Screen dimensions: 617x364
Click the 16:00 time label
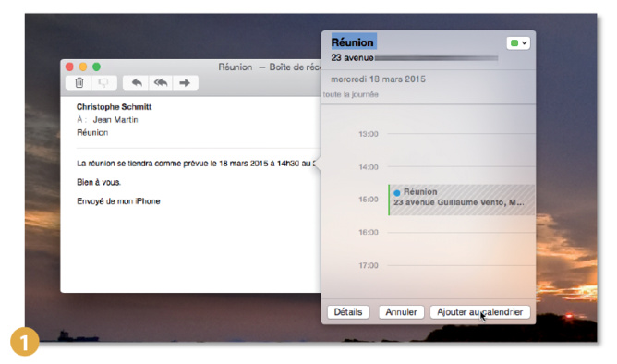(x=369, y=232)
